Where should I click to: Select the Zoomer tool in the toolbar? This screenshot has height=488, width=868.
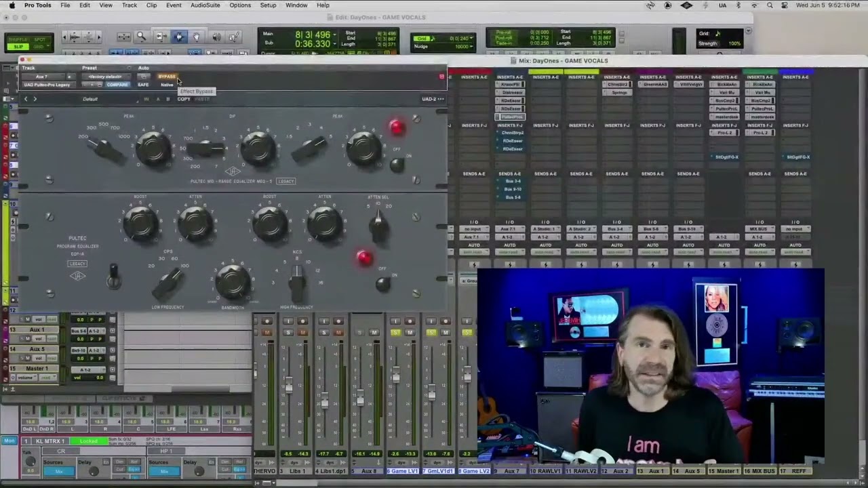(x=141, y=37)
